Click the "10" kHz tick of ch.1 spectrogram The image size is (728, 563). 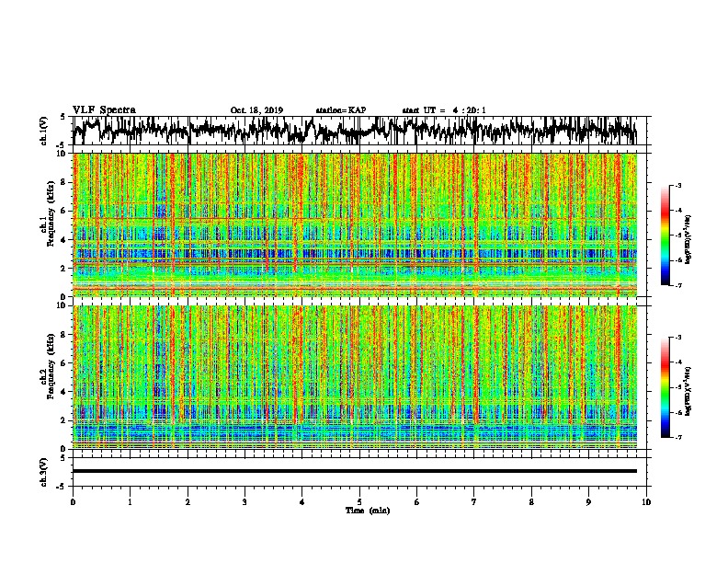coord(62,154)
